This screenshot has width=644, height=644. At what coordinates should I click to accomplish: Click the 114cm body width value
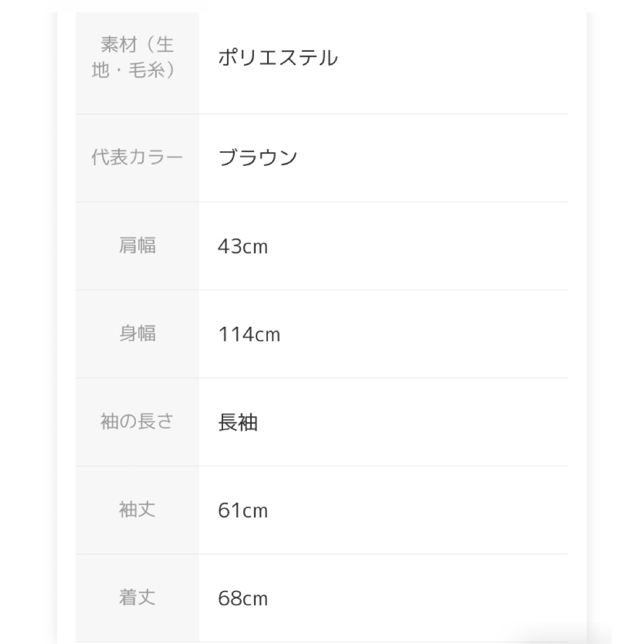[249, 335]
